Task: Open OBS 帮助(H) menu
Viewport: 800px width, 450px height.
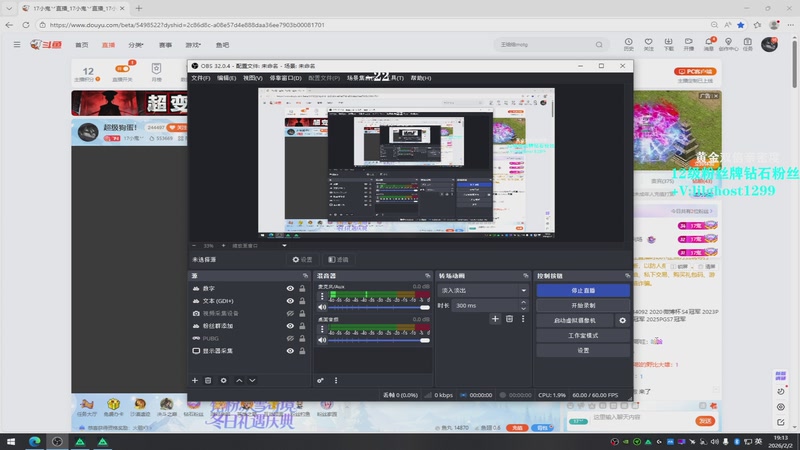Action: pyautogui.click(x=421, y=78)
